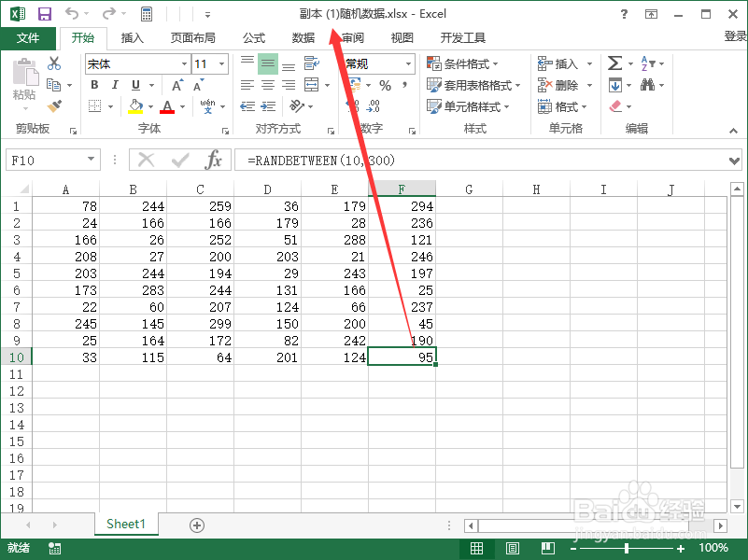Image resolution: width=748 pixels, height=560 pixels.
Task: Click the 删除 delete cells icon
Action: click(x=542, y=84)
